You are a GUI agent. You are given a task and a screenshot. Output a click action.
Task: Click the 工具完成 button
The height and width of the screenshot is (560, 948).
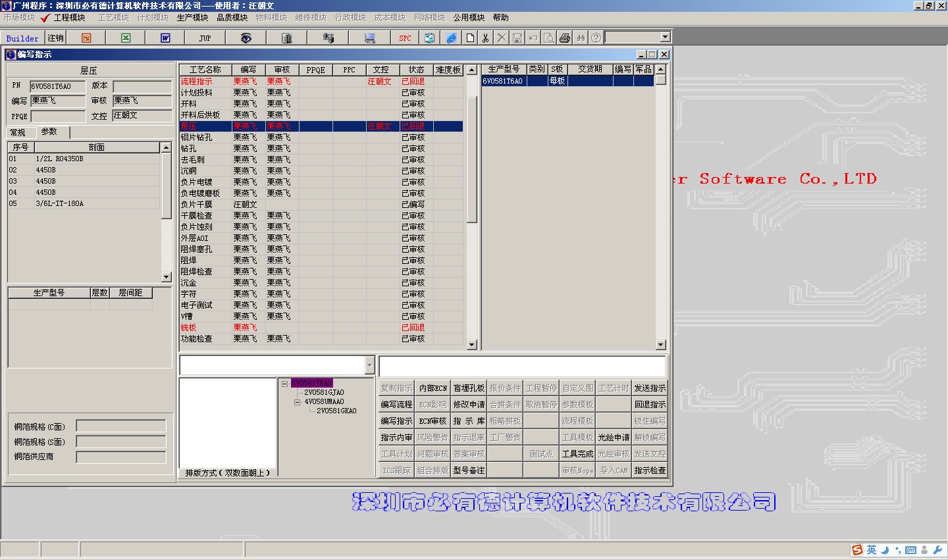point(577,454)
